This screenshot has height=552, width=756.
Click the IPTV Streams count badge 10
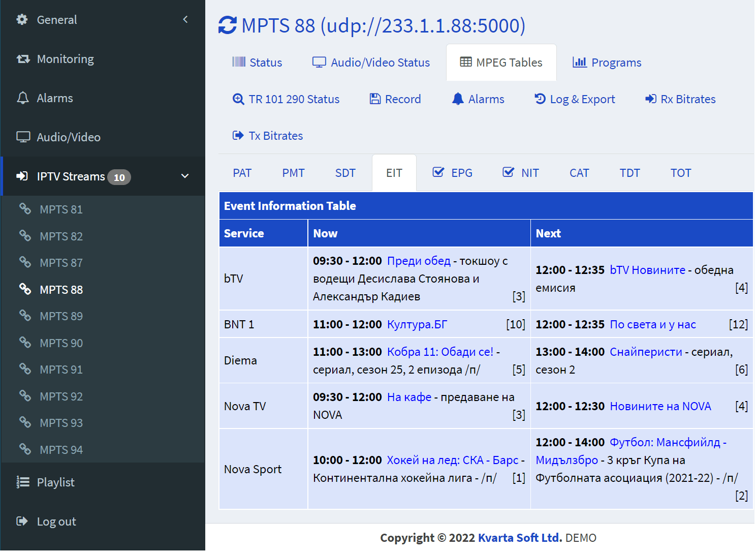tap(119, 177)
